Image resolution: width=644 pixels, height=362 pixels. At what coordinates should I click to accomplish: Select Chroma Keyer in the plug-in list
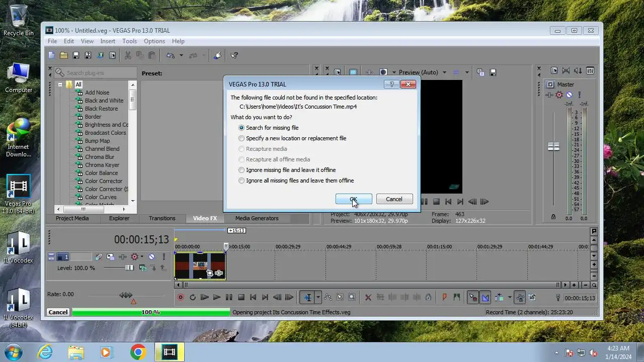(x=102, y=165)
